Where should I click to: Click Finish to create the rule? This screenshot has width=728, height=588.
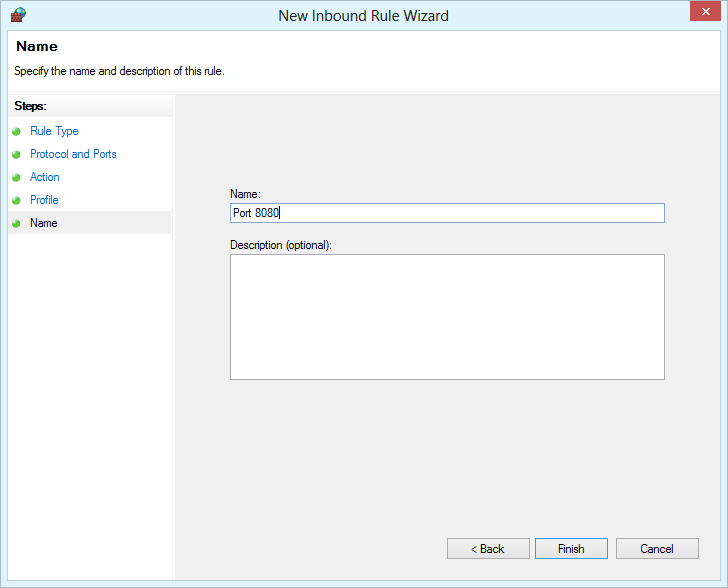tap(571, 549)
